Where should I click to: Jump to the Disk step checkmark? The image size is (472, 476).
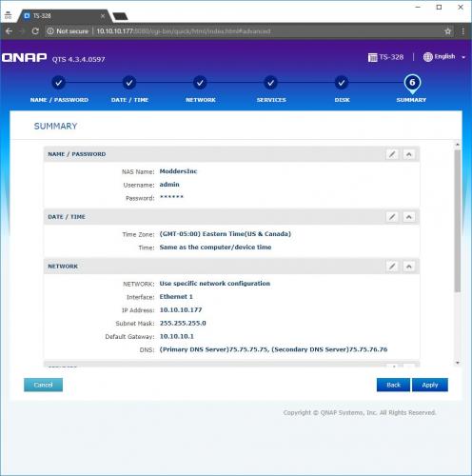point(342,83)
